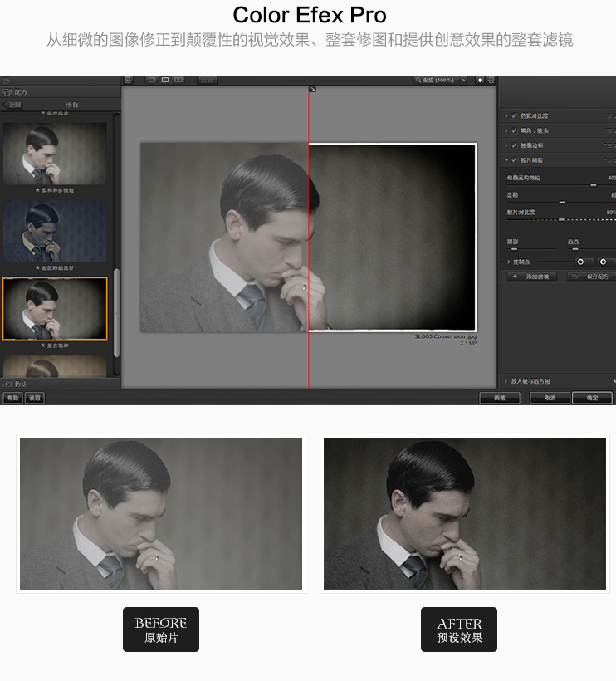
Task: Open the 色彩对比度 filter options menu icon
Action: (609, 116)
